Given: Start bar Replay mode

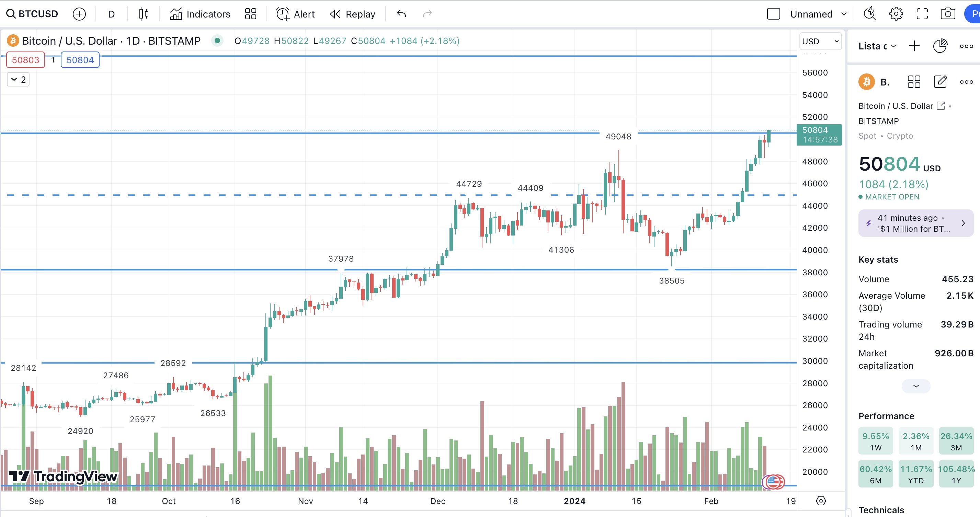Looking at the screenshot, I should 352,14.
